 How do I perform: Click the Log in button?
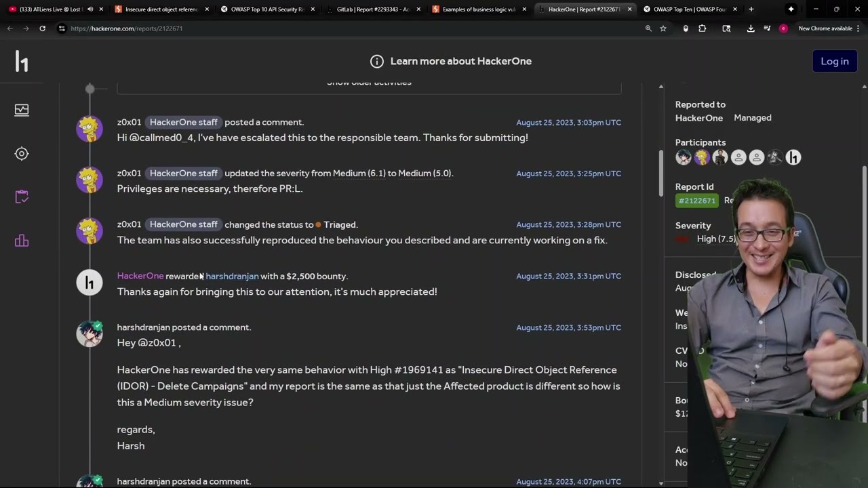pyautogui.click(x=835, y=61)
